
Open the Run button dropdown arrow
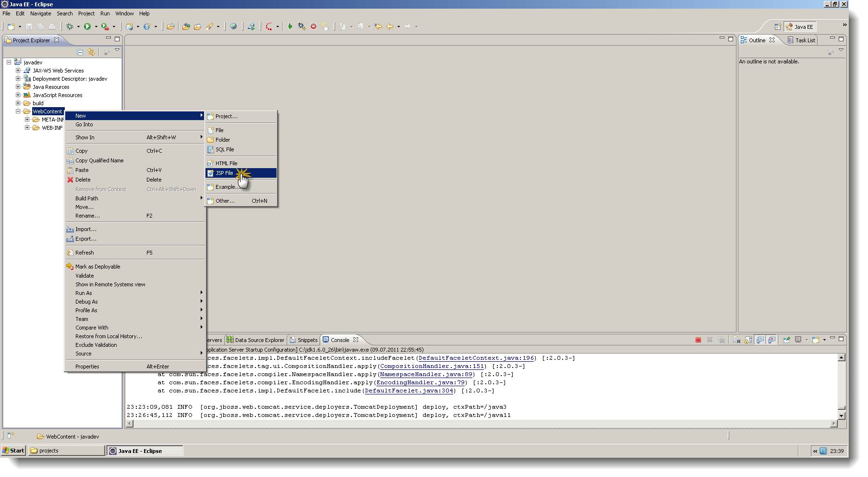[96, 26]
